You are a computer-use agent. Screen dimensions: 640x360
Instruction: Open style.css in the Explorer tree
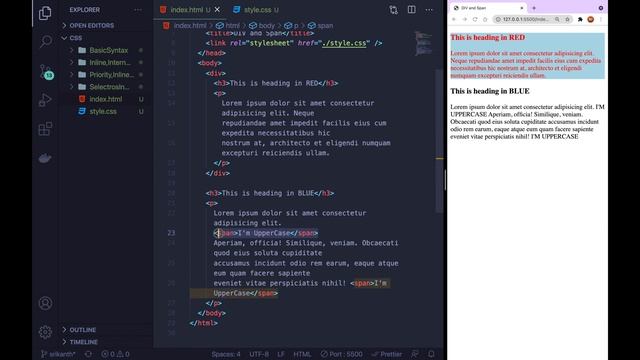[103, 111]
